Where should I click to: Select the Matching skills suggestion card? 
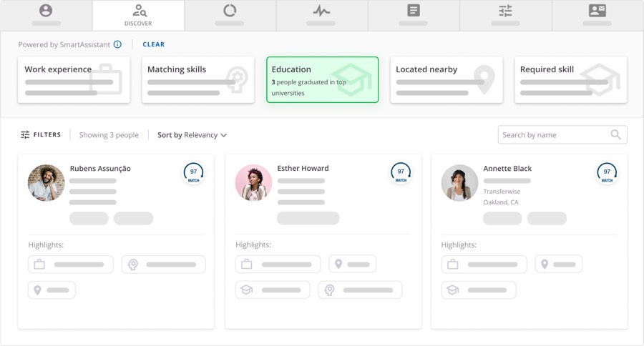(198, 79)
